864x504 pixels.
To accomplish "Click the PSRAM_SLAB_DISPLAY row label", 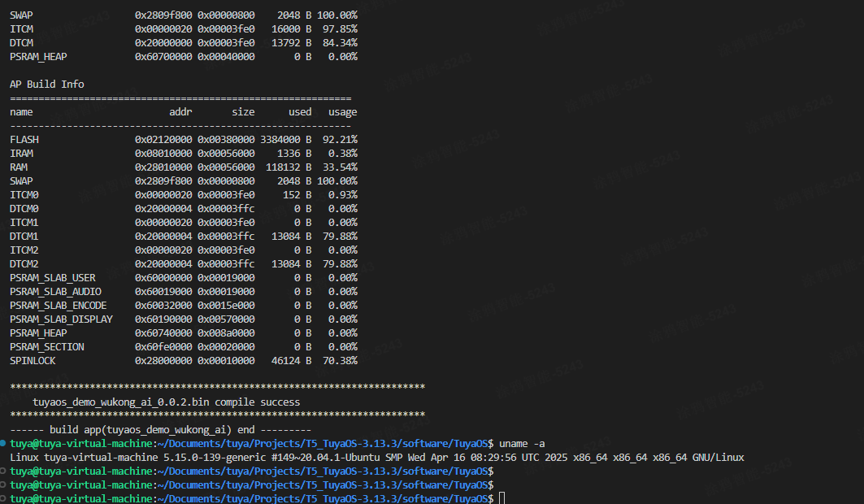I will [61, 319].
